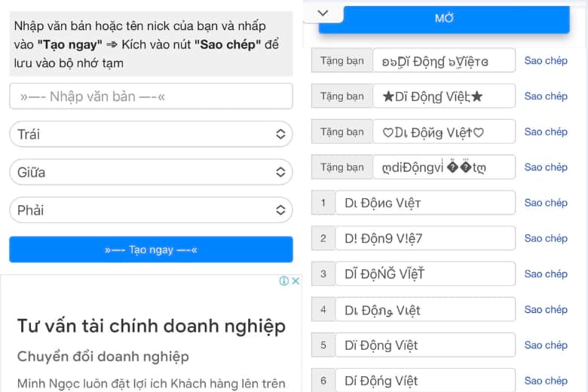
Task: Collapse panel using chevron down icon
Action: tap(323, 13)
